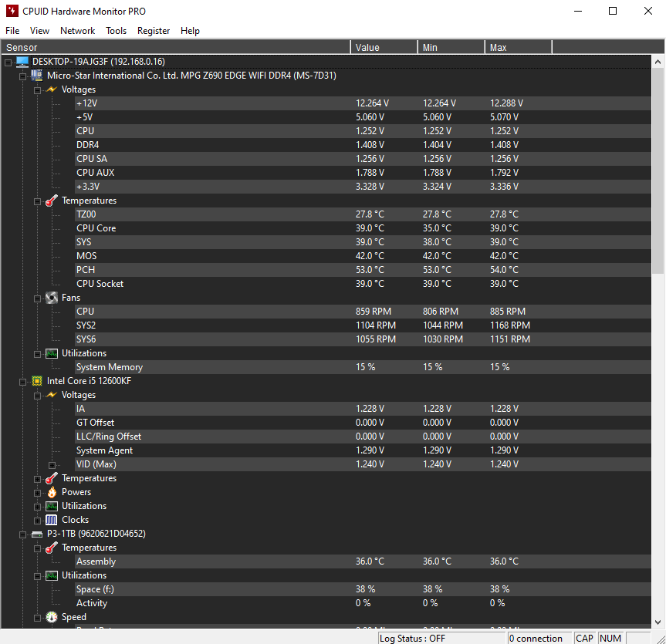Click the Intel Core i5 12600KF chip icon

(37, 381)
